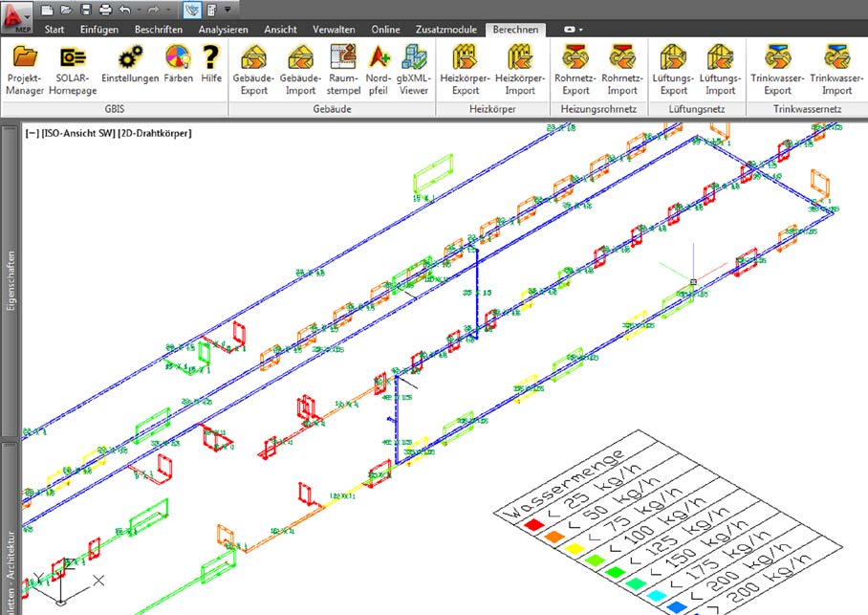
Task: Click Lüftungs-Import
Action: point(720,70)
